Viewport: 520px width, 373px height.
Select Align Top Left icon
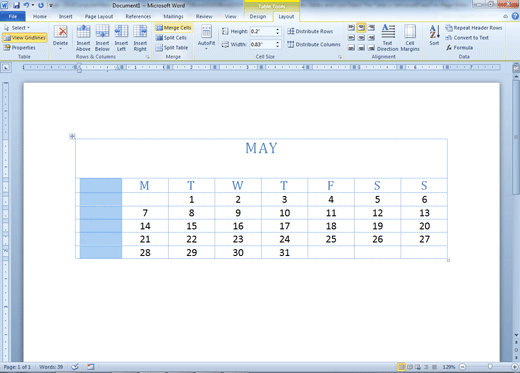[351, 28]
